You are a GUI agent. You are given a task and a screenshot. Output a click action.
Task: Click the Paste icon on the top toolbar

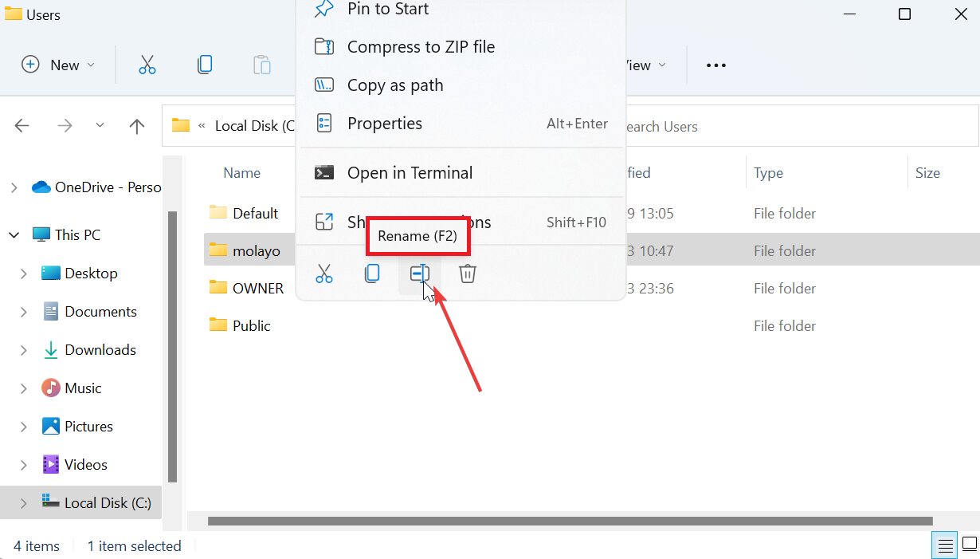pos(261,65)
